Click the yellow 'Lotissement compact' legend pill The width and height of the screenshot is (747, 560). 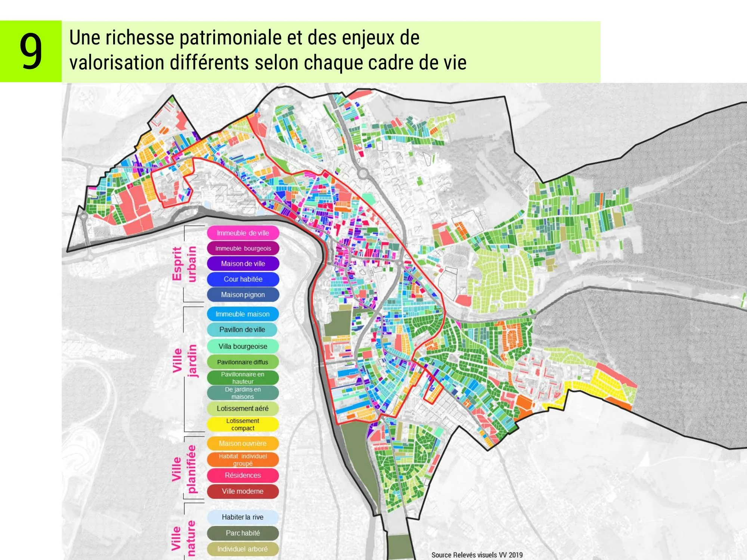[x=243, y=424]
